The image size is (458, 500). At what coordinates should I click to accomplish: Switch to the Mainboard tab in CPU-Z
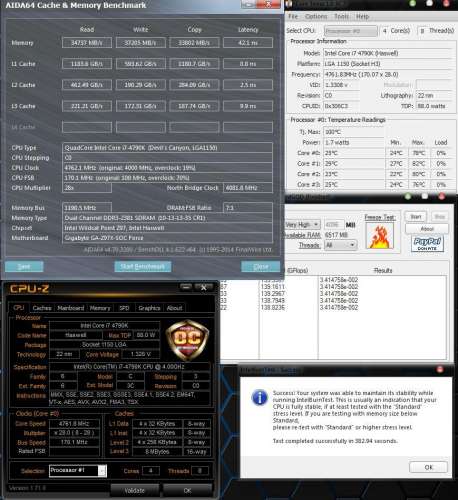coord(71,308)
